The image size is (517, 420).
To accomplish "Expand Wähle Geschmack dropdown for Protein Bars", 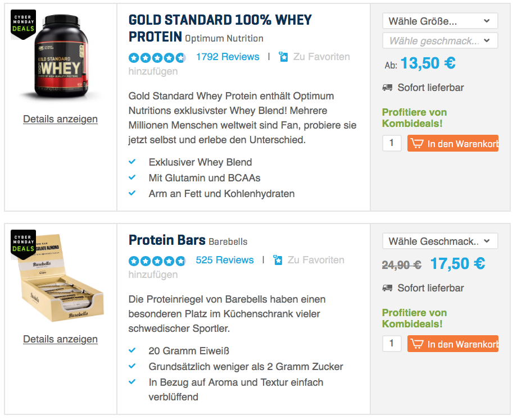I will coord(440,241).
